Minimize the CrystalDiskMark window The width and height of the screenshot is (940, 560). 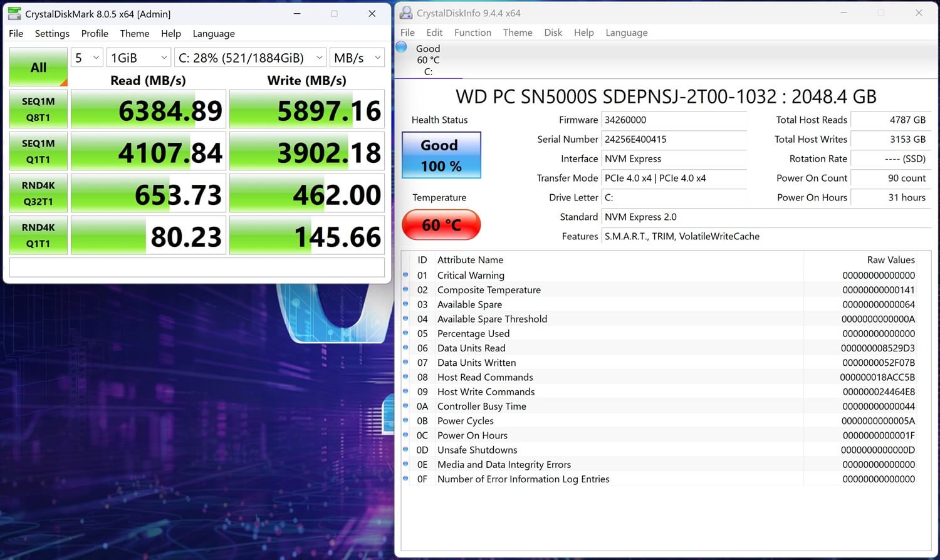point(297,13)
